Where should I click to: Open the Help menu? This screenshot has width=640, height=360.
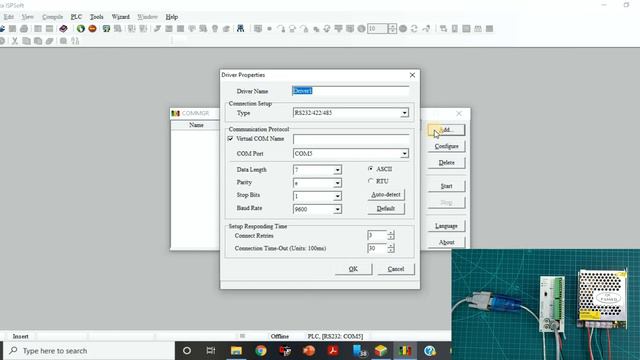[x=171, y=17]
